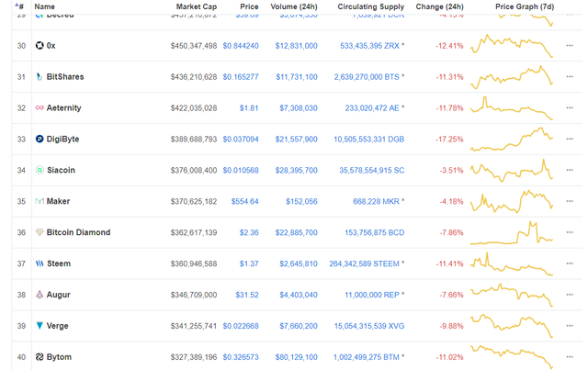Open more options menu for Siacoin row
The height and width of the screenshot is (370, 588).
(570, 170)
